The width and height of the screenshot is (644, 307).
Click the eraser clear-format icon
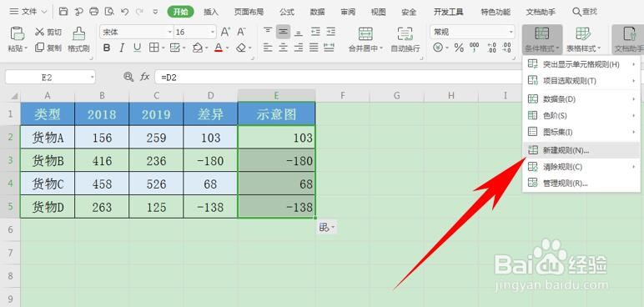241,48
